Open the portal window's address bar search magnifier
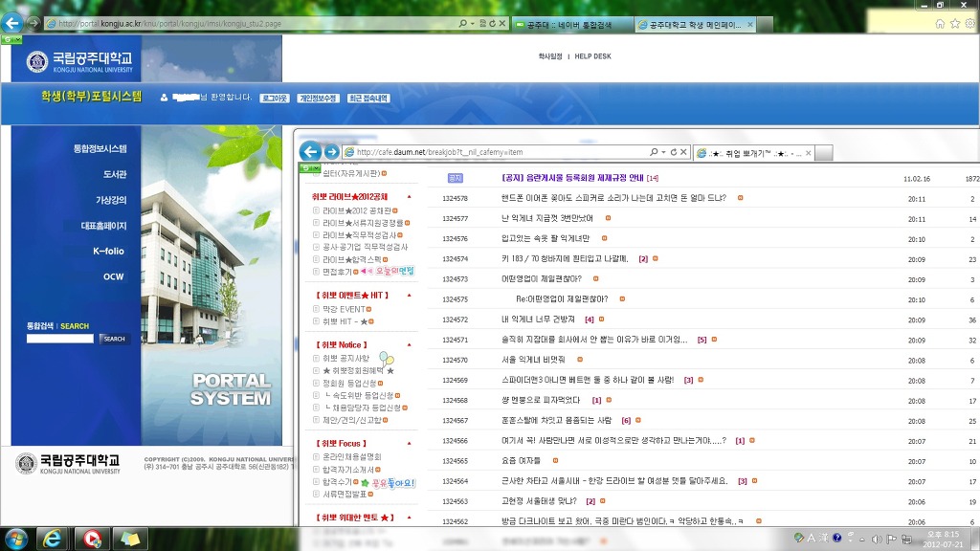The width and height of the screenshot is (980, 551). pyautogui.click(x=462, y=23)
